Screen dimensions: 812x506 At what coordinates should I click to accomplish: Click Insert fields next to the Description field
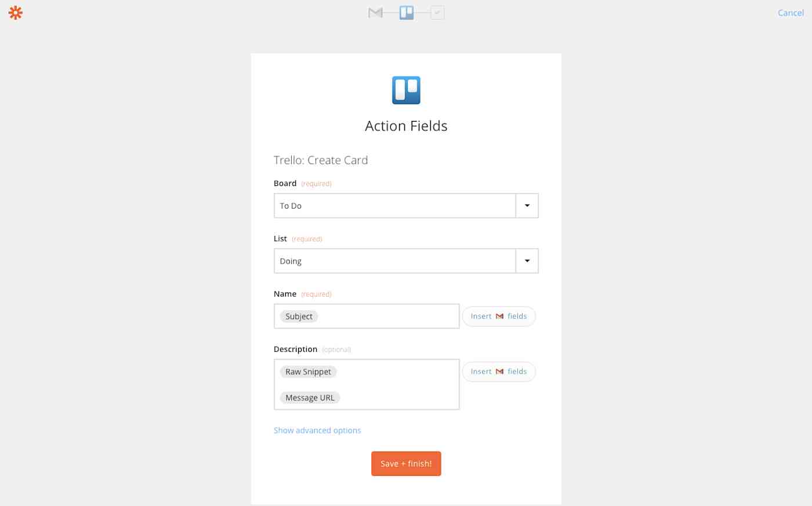[x=498, y=371]
